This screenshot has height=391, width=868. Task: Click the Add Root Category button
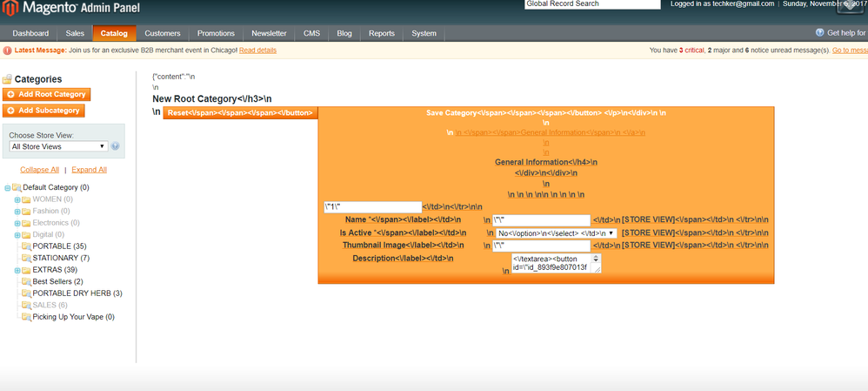pyautogui.click(x=47, y=94)
